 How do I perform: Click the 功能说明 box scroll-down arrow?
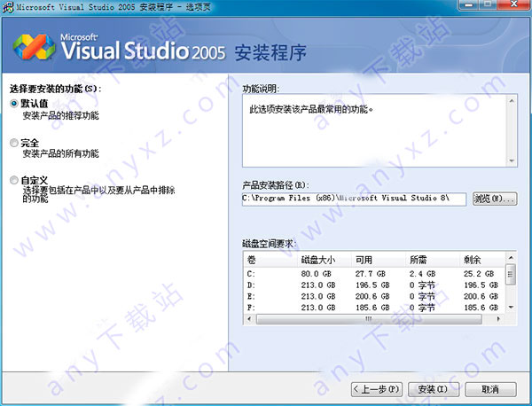(512, 160)
